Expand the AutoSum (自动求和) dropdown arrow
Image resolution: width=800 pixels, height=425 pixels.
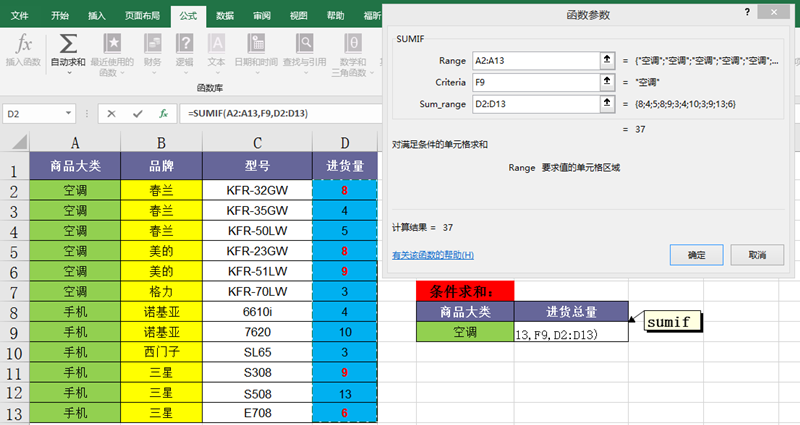pos(69,73)
